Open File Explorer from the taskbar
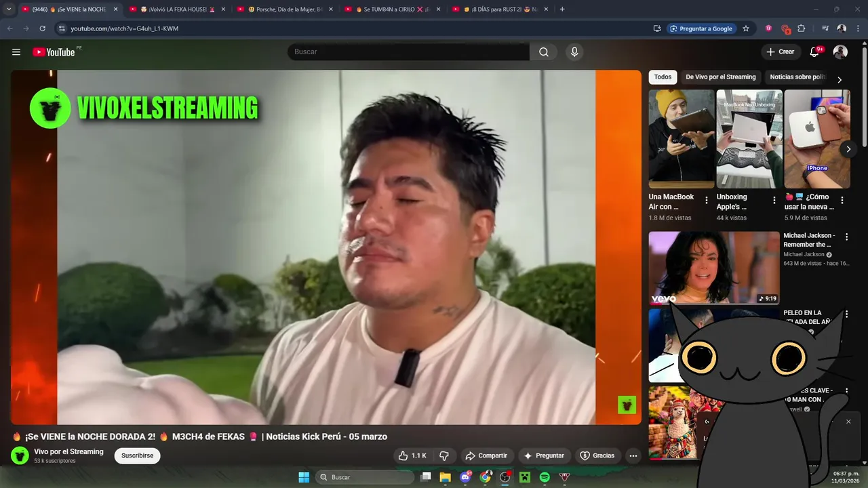 pos(446,477)
